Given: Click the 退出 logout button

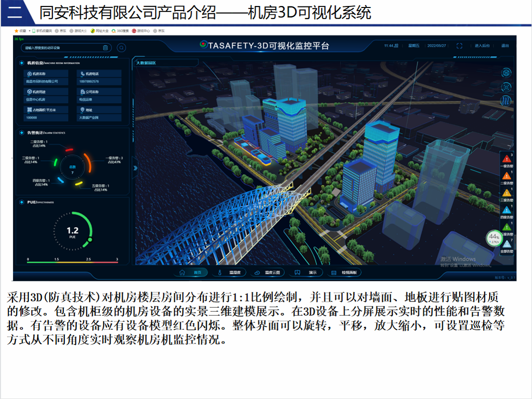Looking at the screenshot, I should [505, 45].
